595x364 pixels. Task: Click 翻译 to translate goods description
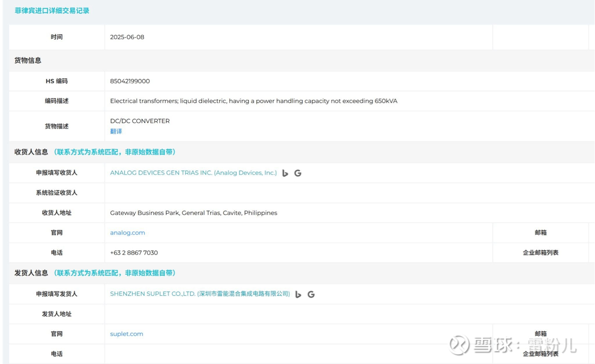(x=116, y=131)
